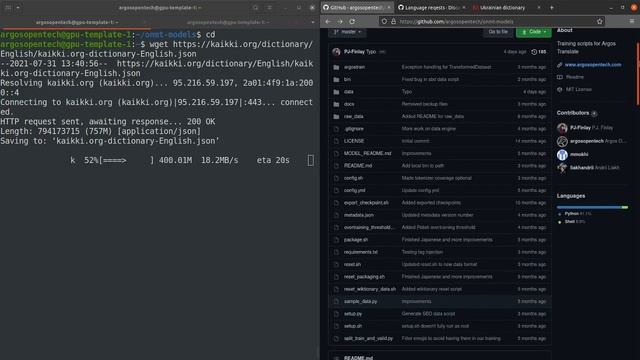Open reset_wiktionary_data.sh file
This screenshot has height=360, width=640.
[370, 289]
